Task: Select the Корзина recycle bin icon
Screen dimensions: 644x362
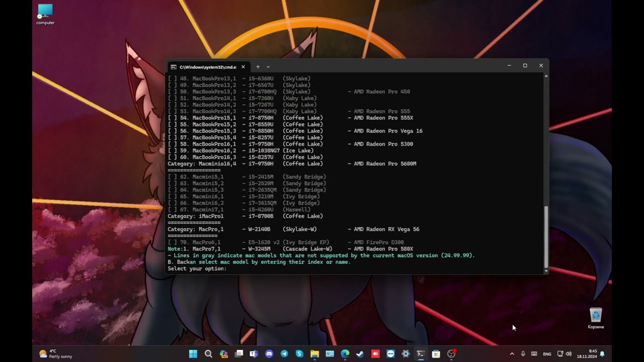Action: [x=596, y=318]
